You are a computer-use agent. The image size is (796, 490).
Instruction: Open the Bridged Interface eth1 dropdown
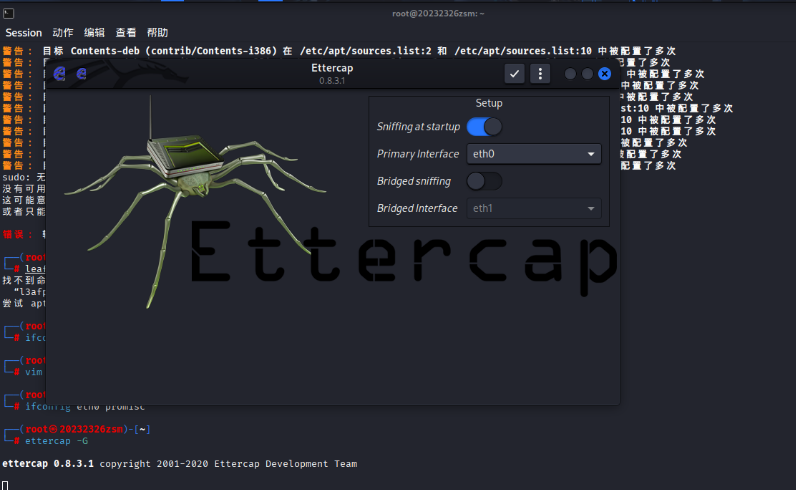(534, 208)
